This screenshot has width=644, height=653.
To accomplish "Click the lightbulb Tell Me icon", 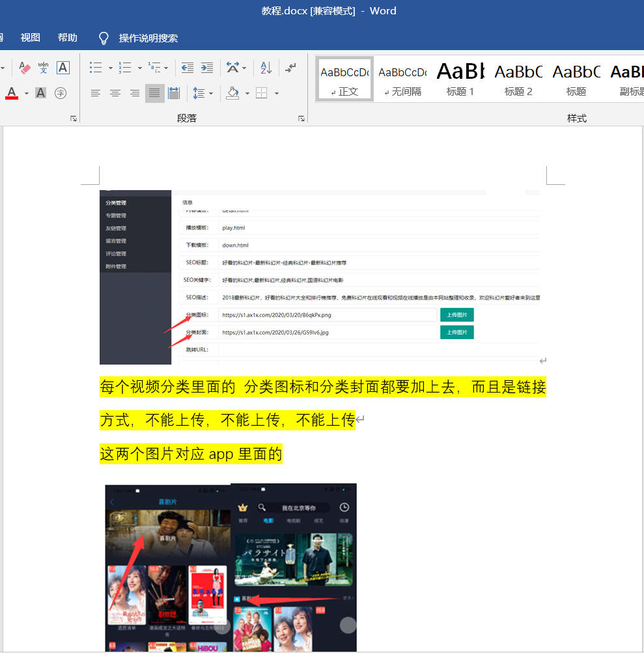I will click(104, 38).
